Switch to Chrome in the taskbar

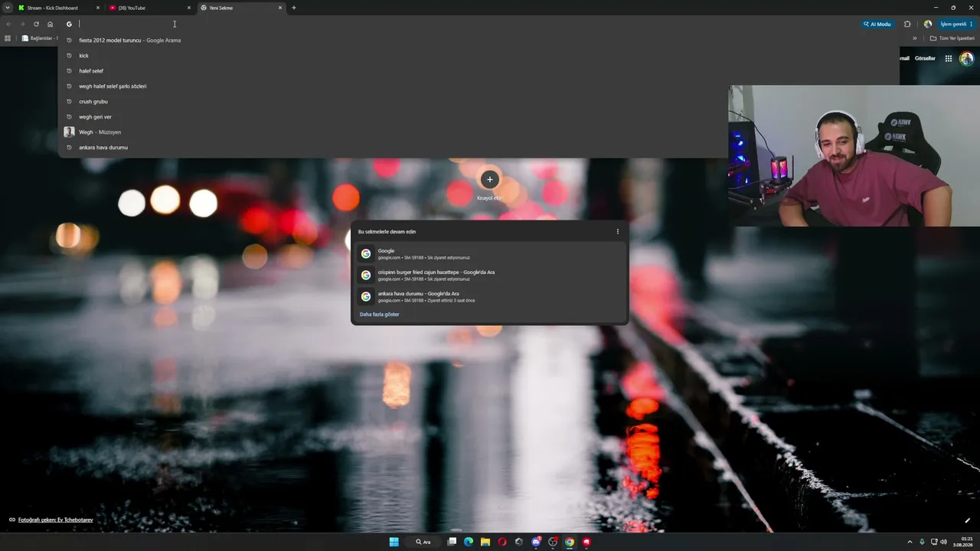click(x=570, y=542)
